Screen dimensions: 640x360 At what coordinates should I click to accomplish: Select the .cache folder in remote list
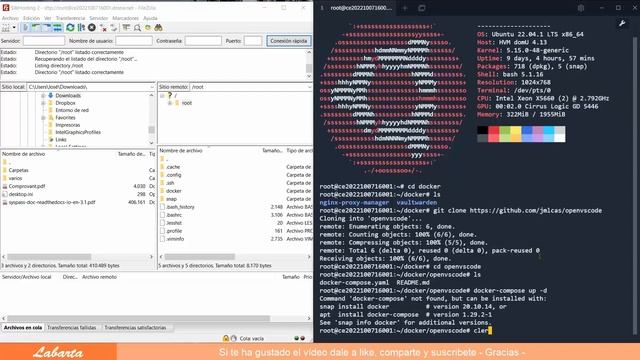click(x=173, y=167)
